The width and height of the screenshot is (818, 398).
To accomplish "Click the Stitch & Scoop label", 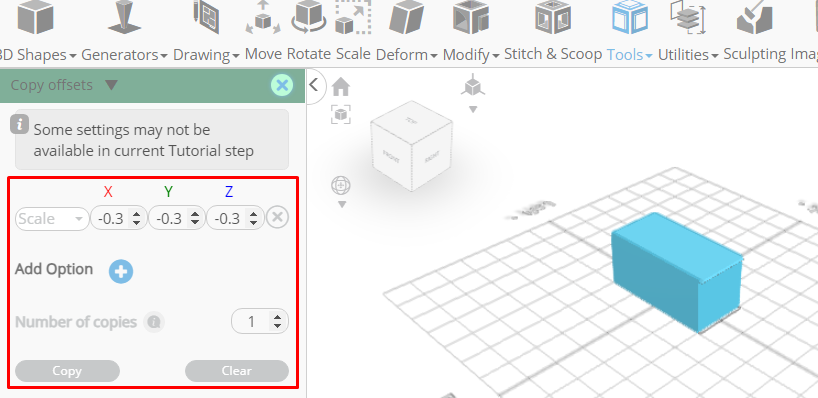I will [x=553, y=54].
